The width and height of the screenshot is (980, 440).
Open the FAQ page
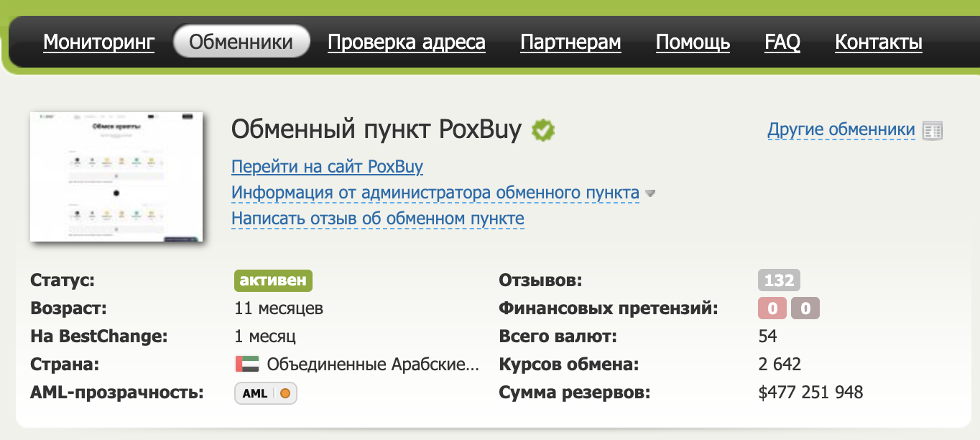point(782,42)
